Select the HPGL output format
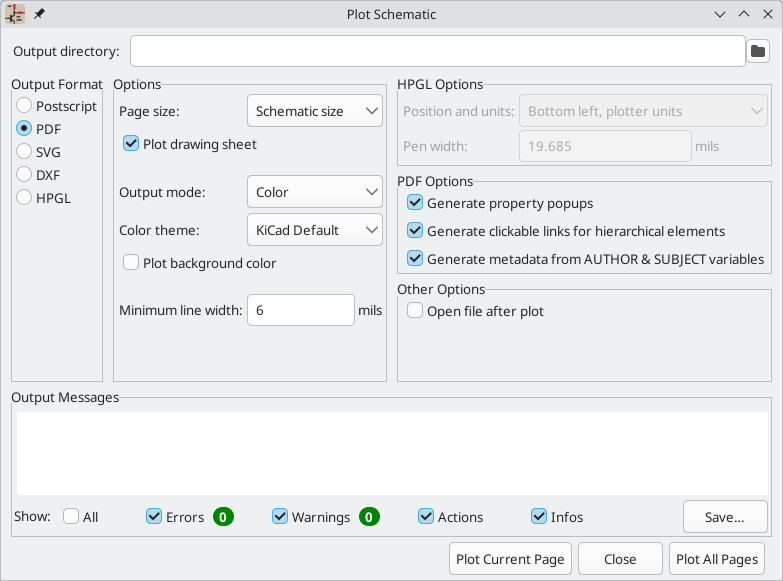Screen dimensions: 783x581 25,198
